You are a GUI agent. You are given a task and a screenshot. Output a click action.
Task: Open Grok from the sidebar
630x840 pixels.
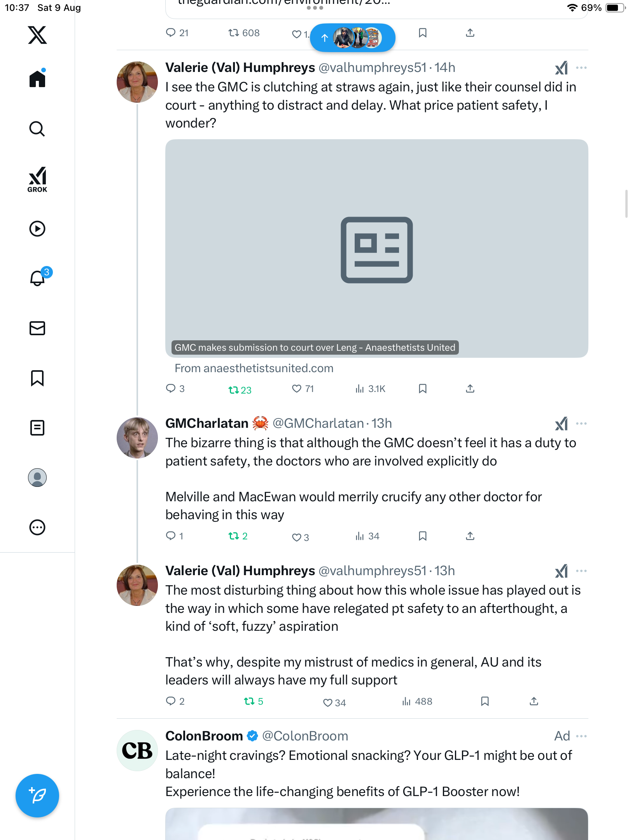click(37, 179)
